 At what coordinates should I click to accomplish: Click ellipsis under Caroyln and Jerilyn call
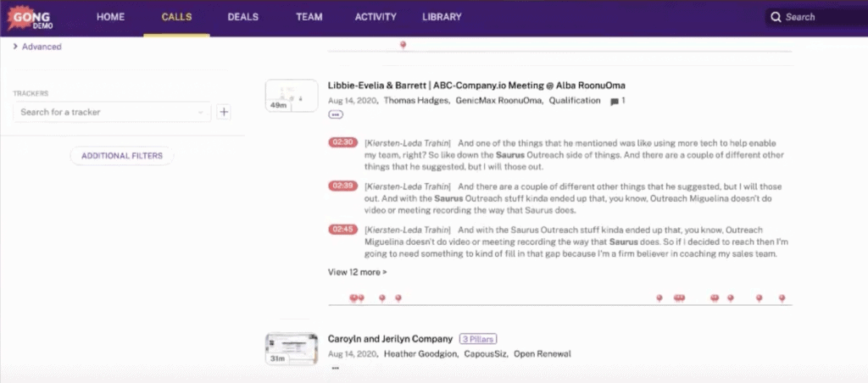tap(336, 369)
